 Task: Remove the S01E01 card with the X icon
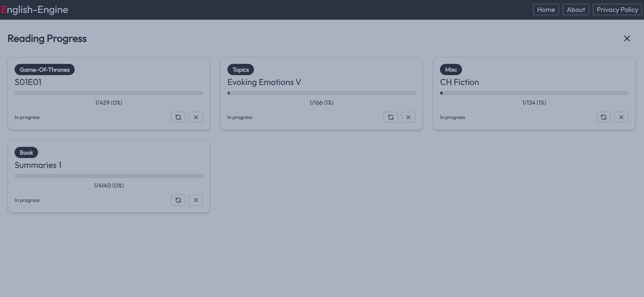[x=196, y=117]
